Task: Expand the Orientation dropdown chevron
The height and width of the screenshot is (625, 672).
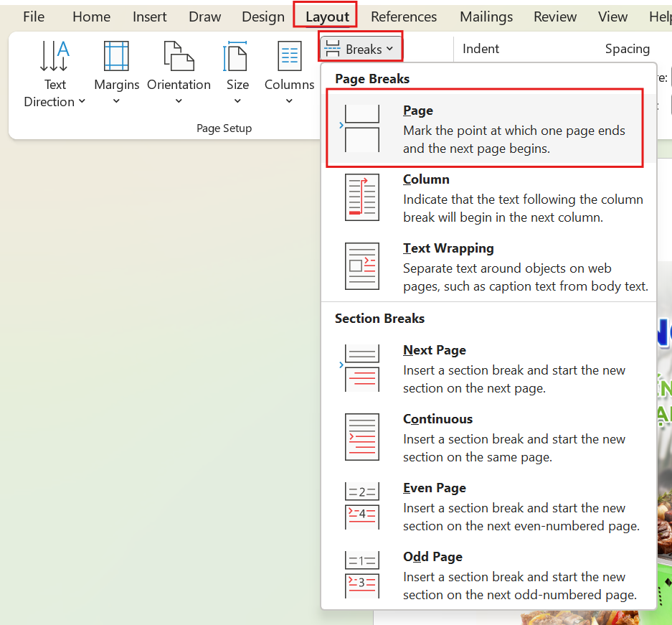Action: [x=179, y=101]
